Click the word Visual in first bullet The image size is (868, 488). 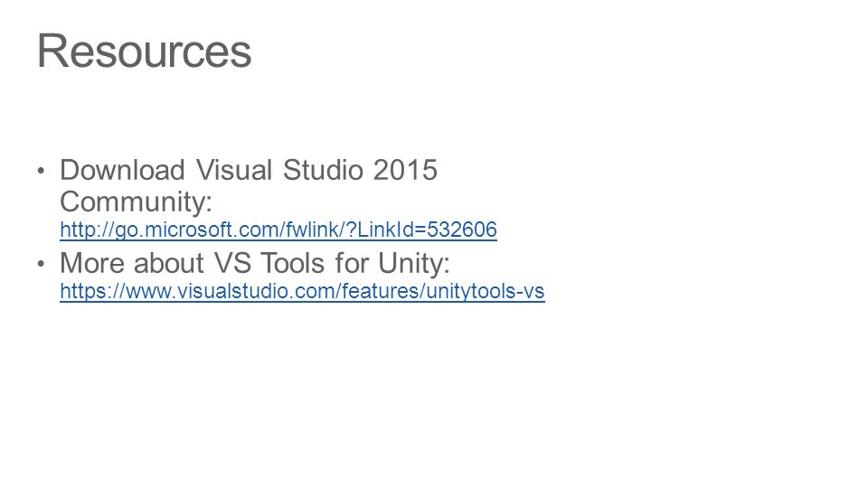(x=233, y=169)
